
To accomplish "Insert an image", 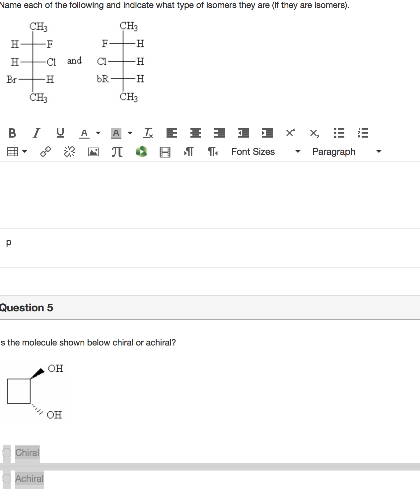I will coord(93,152).
